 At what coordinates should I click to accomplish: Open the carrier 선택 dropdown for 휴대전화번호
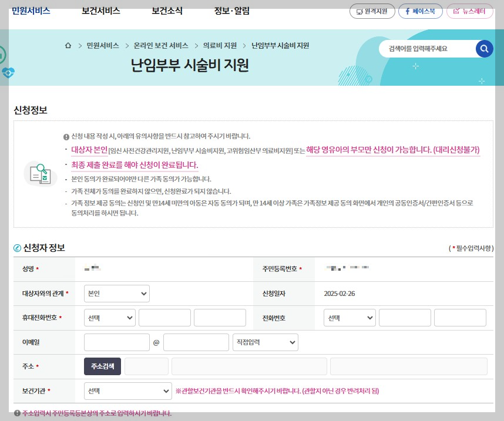click(109, 318)
